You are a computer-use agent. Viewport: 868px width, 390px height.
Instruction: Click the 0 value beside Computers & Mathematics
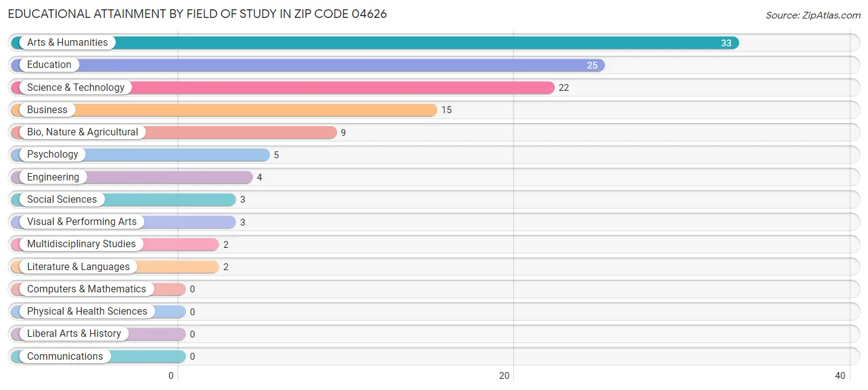tap(193, 289)
